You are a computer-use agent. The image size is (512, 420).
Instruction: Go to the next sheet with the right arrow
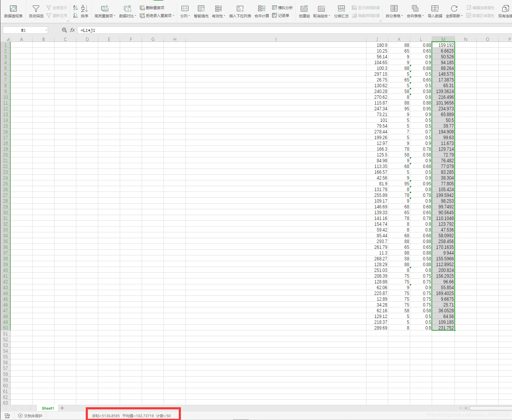point(22,408)
